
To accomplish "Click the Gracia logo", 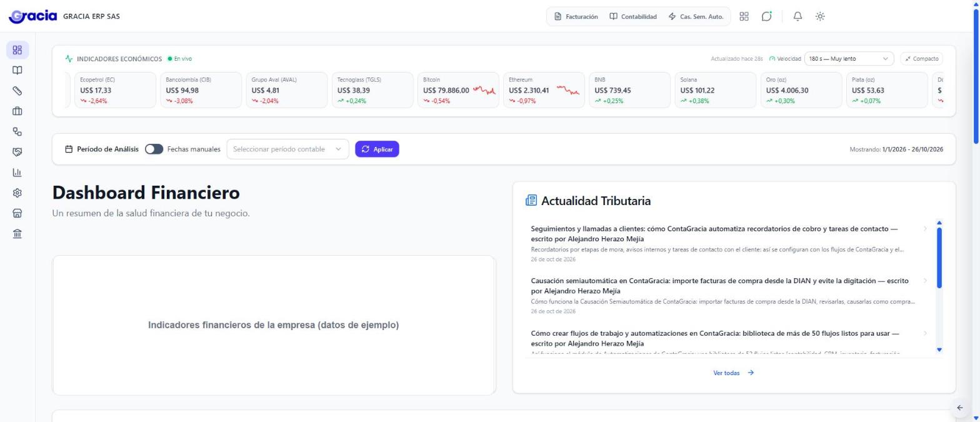I will click(x=32, y=16).
